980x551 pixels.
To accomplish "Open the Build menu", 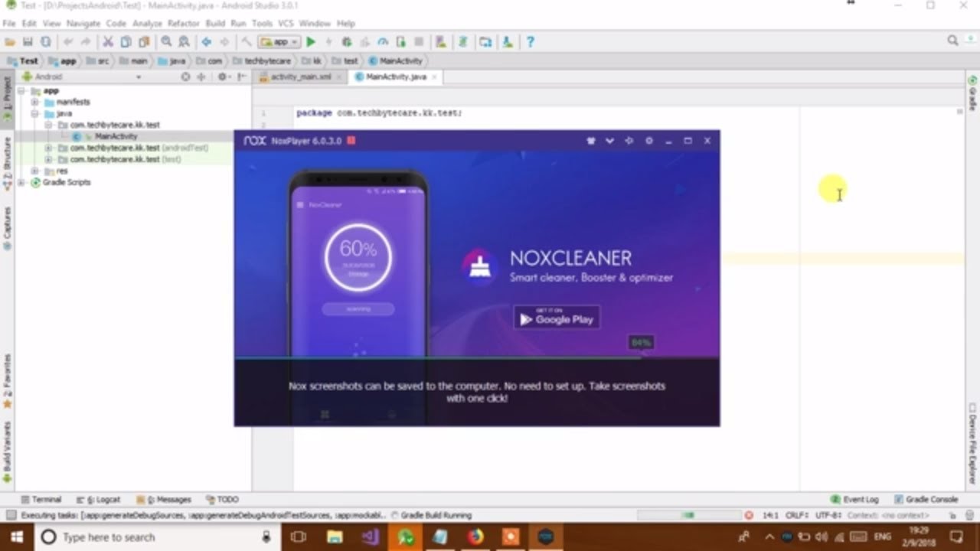I will coord(215,24).
